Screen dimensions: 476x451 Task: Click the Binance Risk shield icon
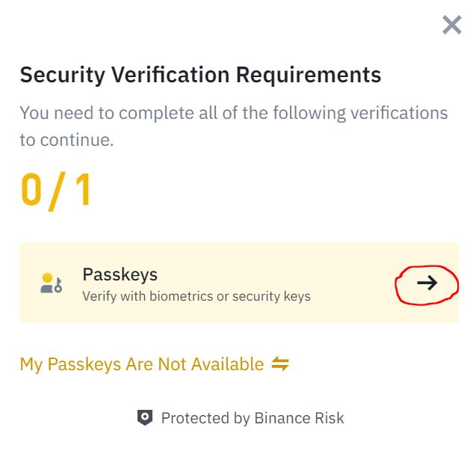tap(145, 418)
